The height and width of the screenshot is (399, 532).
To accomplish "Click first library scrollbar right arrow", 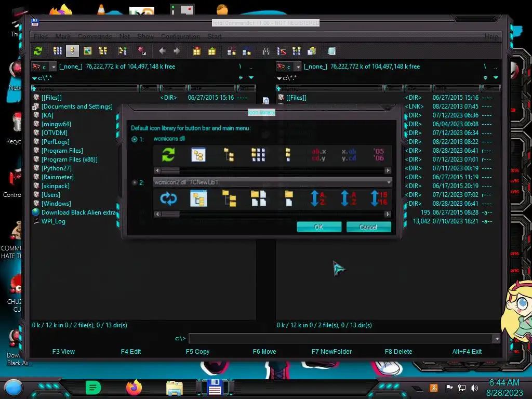I will 388,170.
